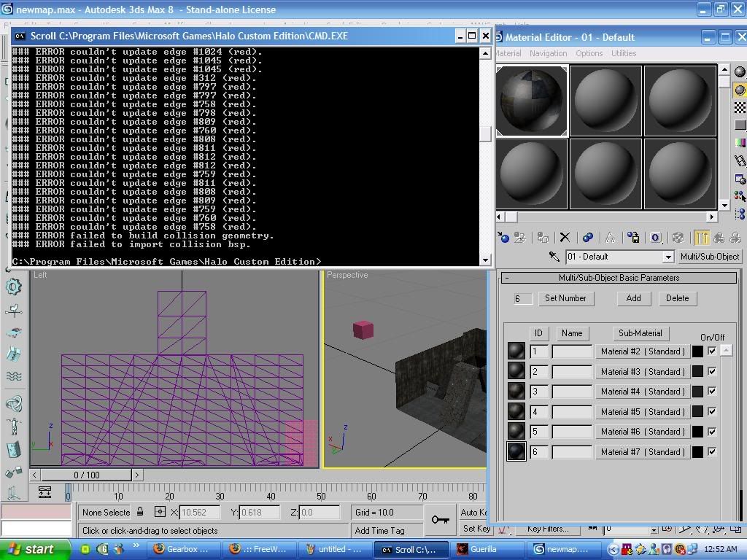Click the Wind weathervane icon
Screen dimensions: 747x560
(13, 311)
